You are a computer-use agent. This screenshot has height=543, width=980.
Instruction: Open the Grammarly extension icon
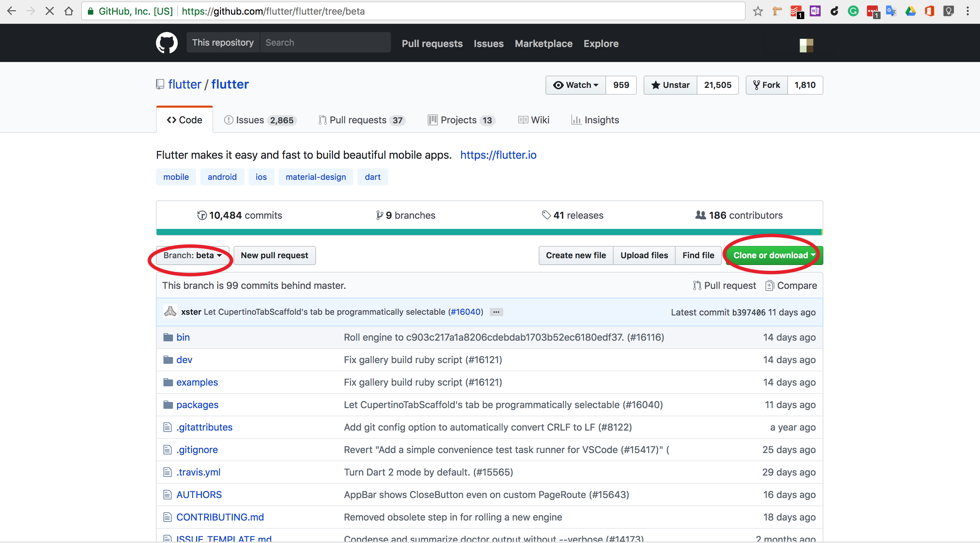[853, 11]
